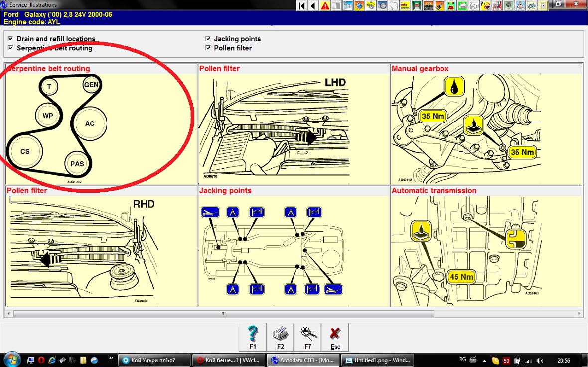The image size is (588, 367).
Task: Toggle the Jacking points checkbox
Action: pyautogui.click(x=208, y=39)
